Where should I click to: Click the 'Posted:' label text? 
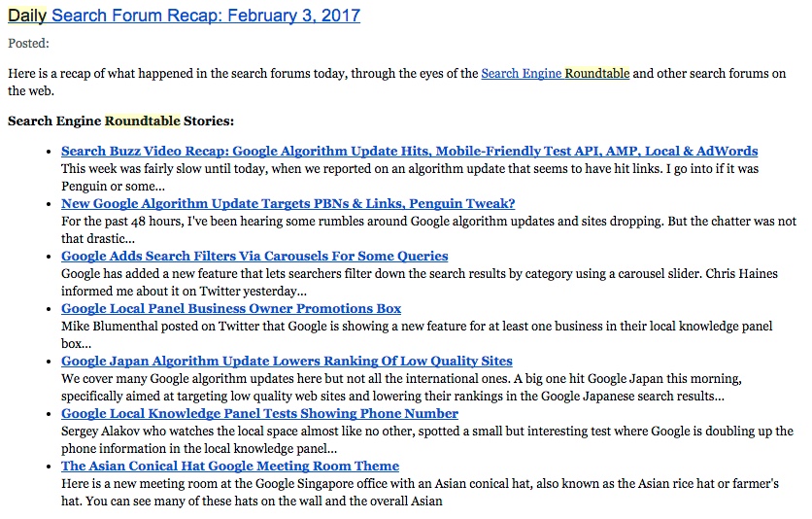(x=28, y=44)
